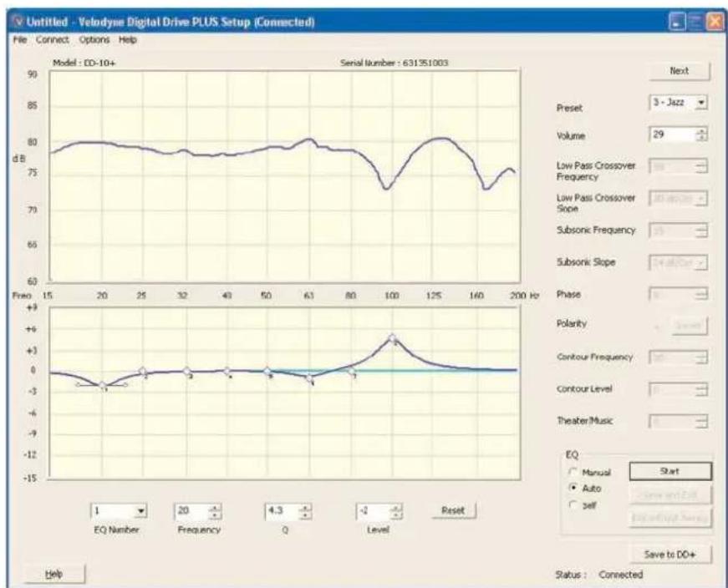Decrease Frequency with down spinner

215,515
